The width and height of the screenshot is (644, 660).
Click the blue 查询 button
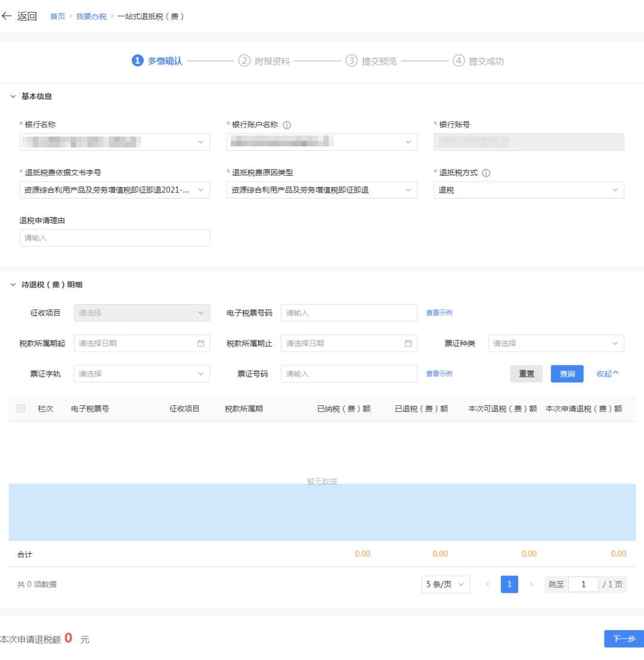[x=566, y=374]
